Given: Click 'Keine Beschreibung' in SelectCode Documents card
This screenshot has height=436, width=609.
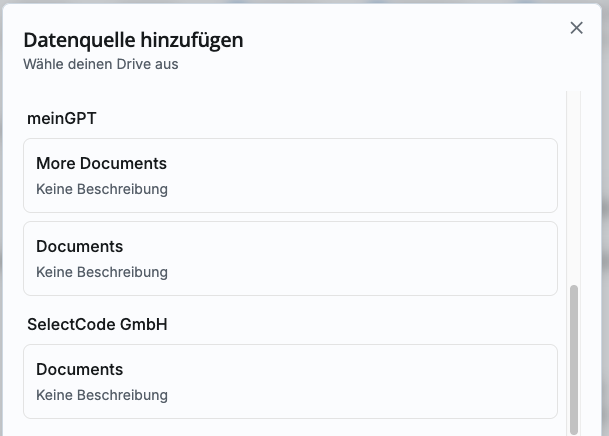Looking at the screenshot, I should pyautogui.click(x=102, y=395).
